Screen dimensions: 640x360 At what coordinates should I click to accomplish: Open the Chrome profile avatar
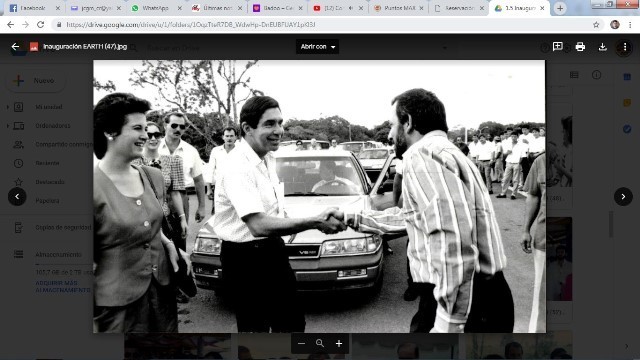615,25
